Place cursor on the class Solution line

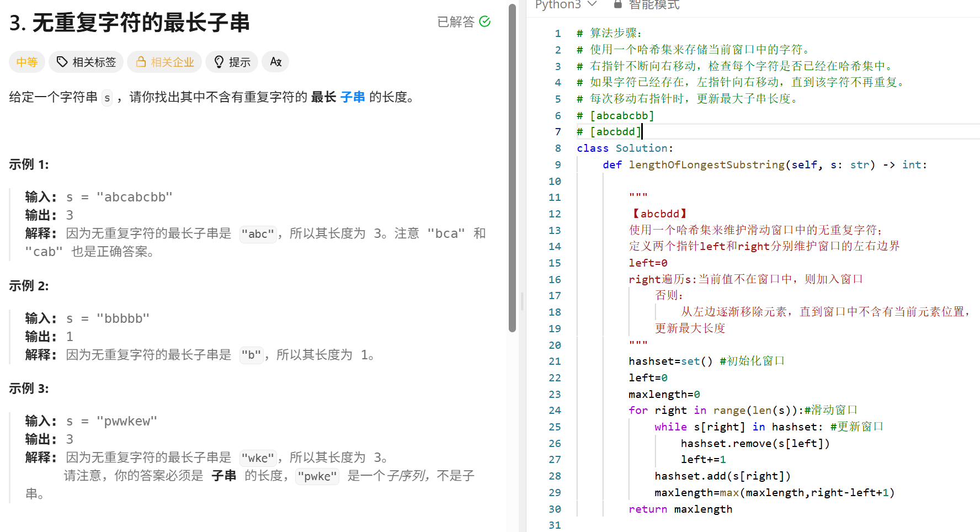click(x=625, y=148)
